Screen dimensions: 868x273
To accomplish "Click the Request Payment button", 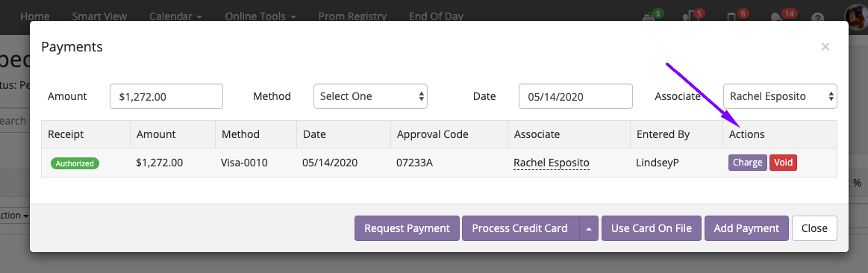I will tap(407, 228).
